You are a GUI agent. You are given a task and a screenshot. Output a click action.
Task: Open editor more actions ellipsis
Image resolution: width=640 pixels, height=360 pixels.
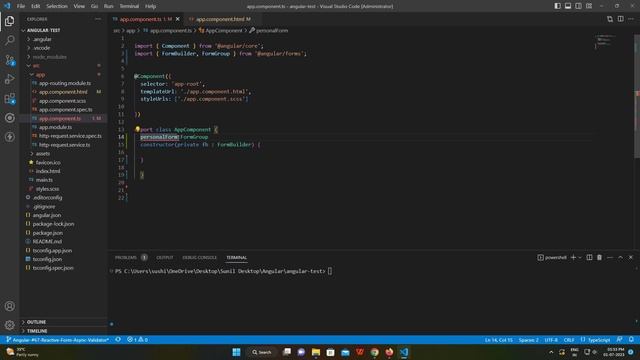click(631, 19)
